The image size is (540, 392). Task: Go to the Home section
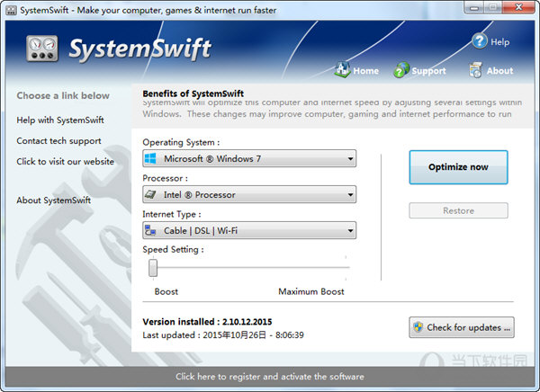click(365, 70)
